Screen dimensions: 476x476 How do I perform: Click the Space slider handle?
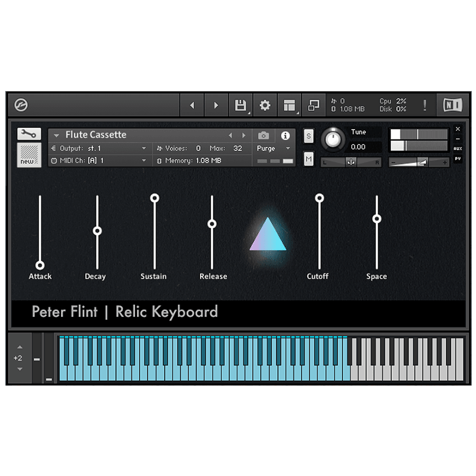(377, 218)
